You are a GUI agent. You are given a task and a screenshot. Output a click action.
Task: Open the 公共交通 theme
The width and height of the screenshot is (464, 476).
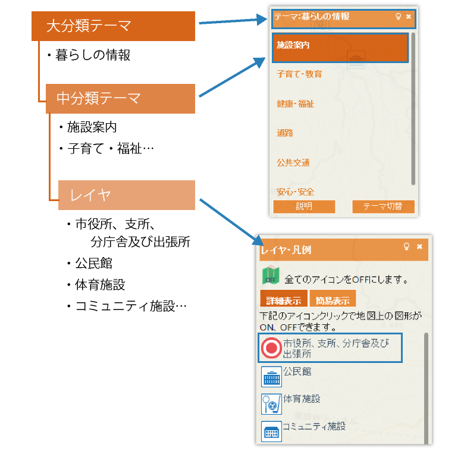point(293,162)
